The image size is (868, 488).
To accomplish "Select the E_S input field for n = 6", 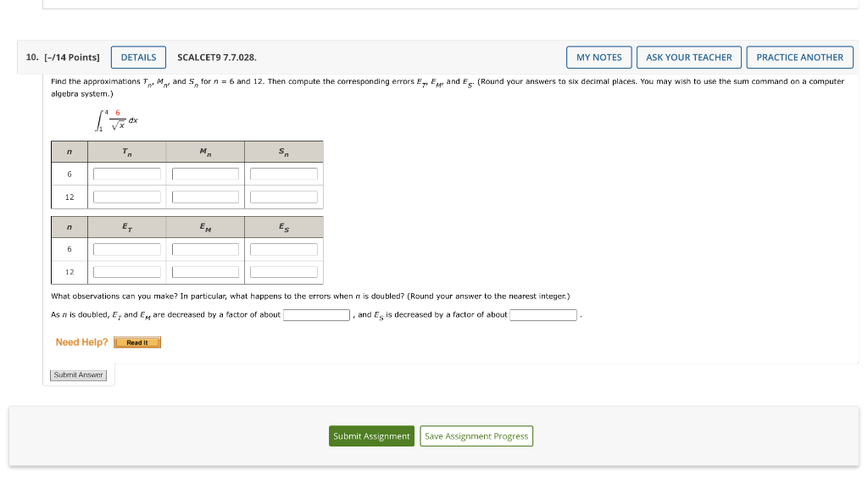I will (282, 249).
